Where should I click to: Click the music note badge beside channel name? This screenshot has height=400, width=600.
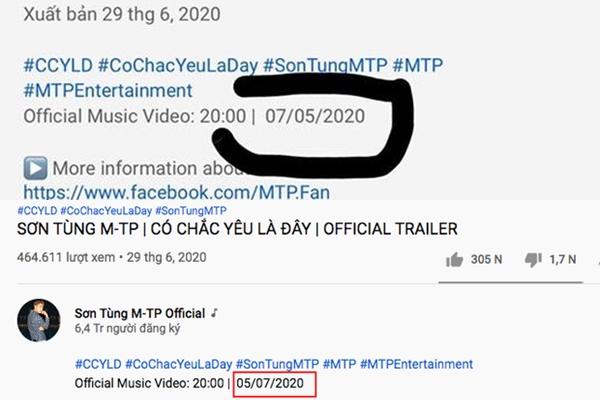pyautogui.click(x=215, y=313)
